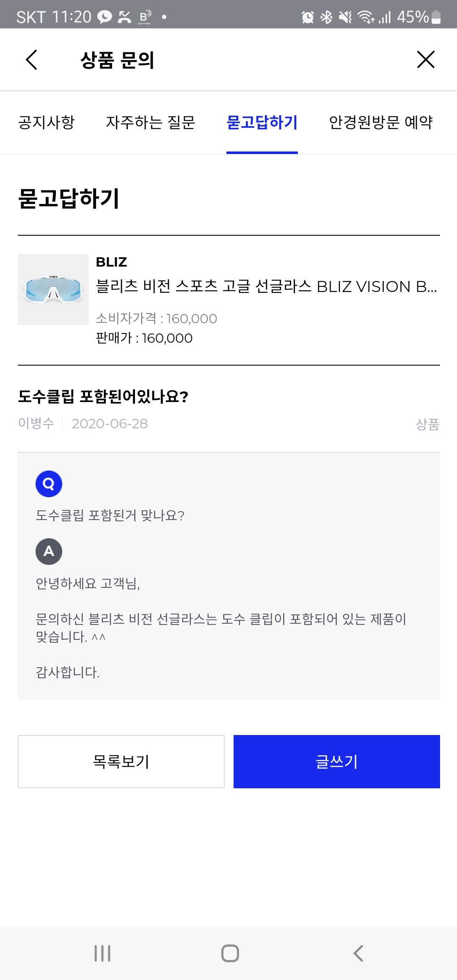
Task: Tap the BLIZ brand name
Action: point(111,262)
